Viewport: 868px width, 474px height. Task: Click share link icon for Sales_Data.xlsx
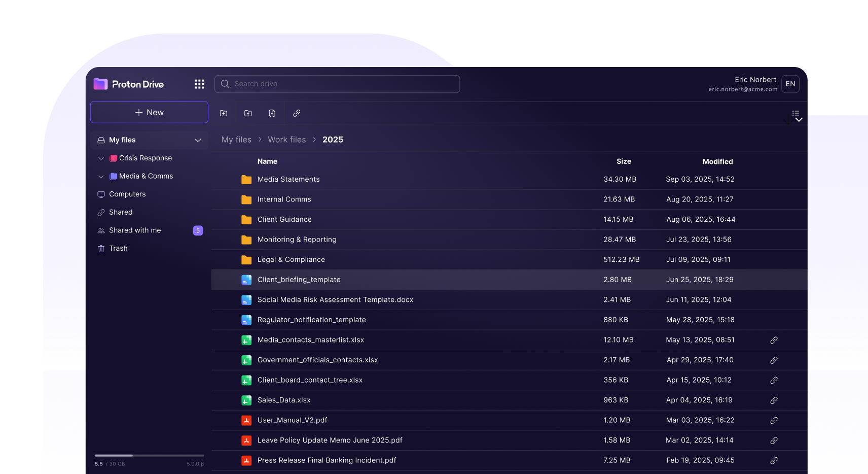(774, 400)
